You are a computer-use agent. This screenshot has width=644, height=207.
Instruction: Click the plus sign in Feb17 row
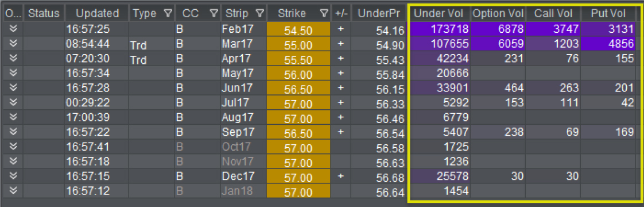pyautogui.click(x=340, y=29)
